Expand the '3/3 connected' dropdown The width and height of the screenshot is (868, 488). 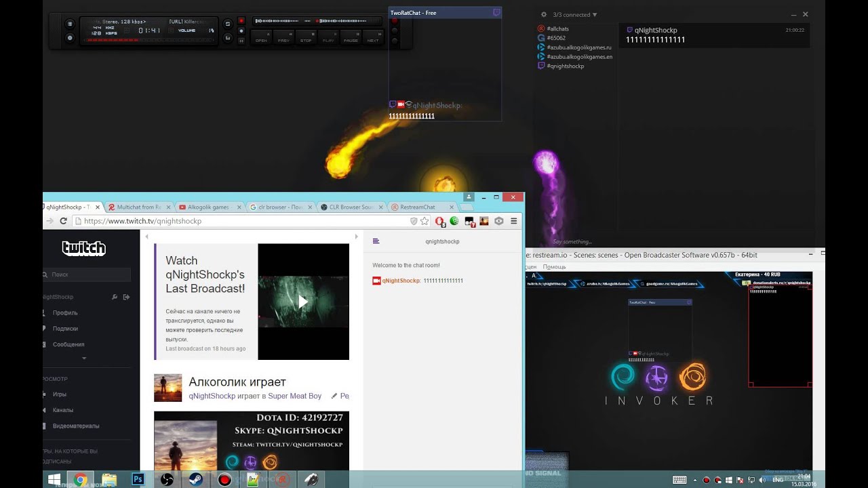(575, 14)
